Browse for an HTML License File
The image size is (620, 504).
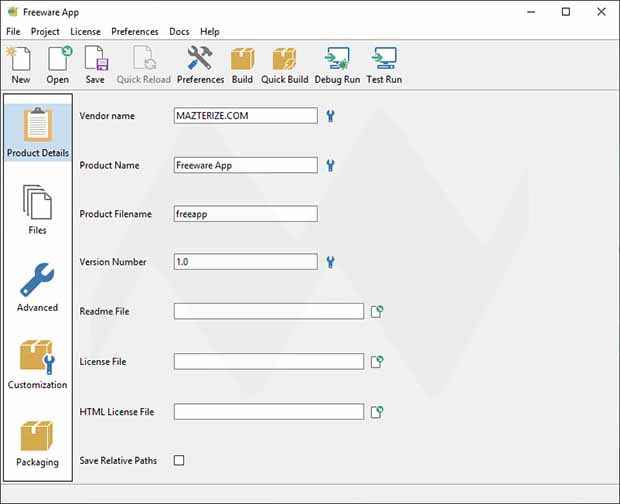[x=377, y=412]
